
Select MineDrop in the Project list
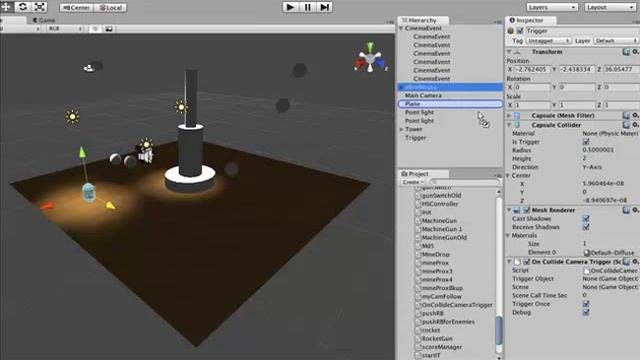click(436, 254)
